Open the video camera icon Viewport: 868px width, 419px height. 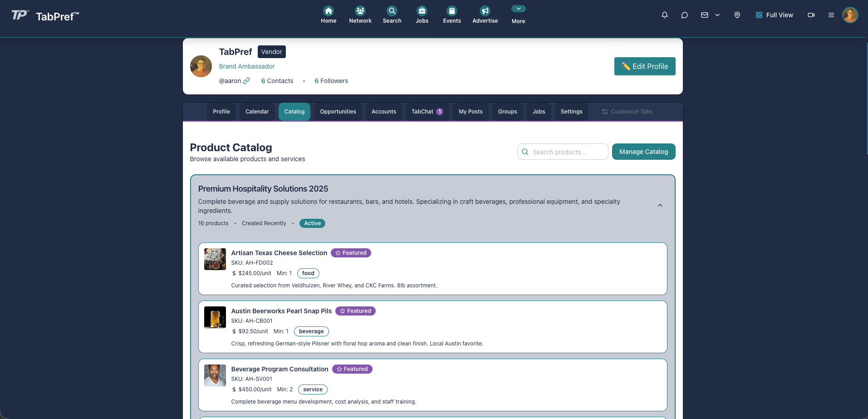tap(811, 15)
